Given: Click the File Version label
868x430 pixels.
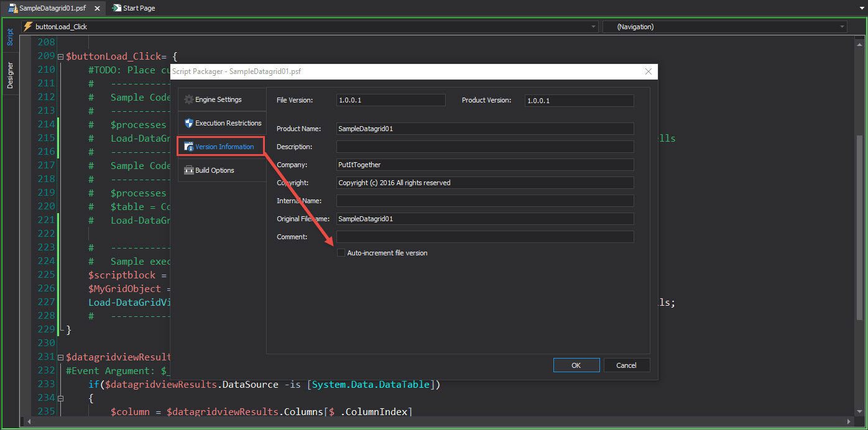Looking at the screenshot, I should pyautogui.click(x=295, y=100).
